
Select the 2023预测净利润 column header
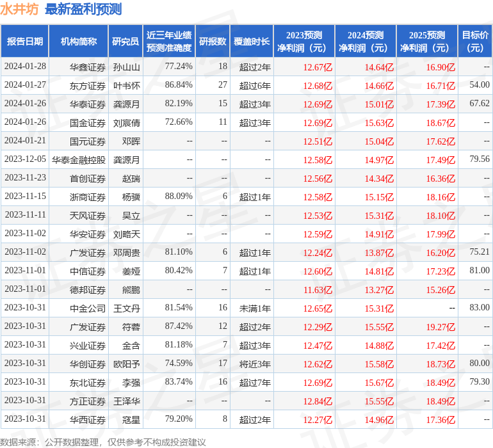click(x=303, y=42)
